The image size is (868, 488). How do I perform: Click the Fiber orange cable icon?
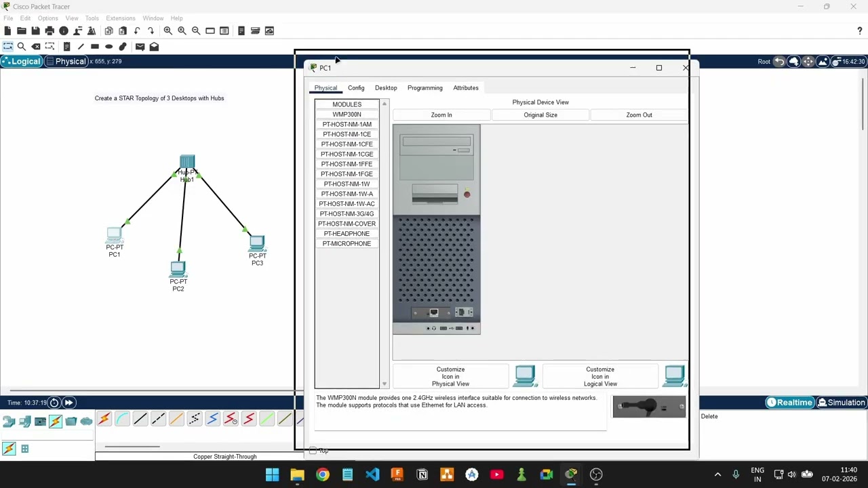176,419
